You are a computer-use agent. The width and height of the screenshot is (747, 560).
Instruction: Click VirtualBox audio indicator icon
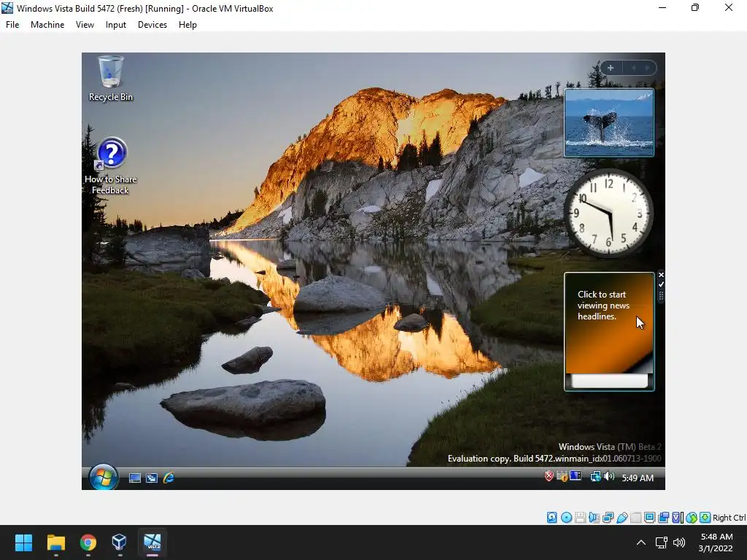click(594, 518)
